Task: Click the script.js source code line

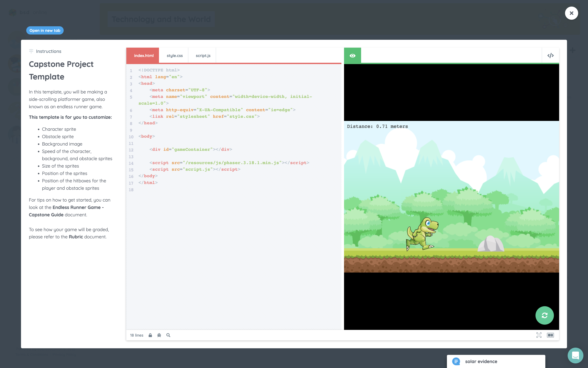Action: [195, 169]
